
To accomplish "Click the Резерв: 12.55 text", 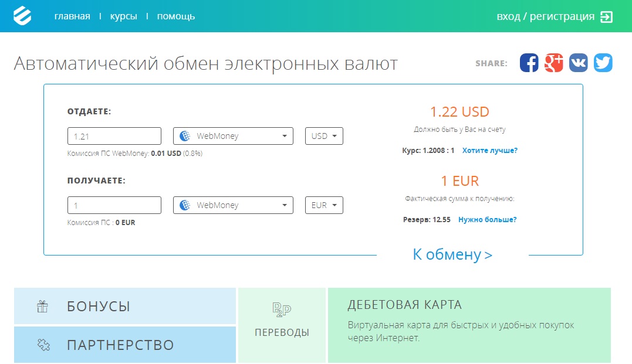I will (427, 220).
